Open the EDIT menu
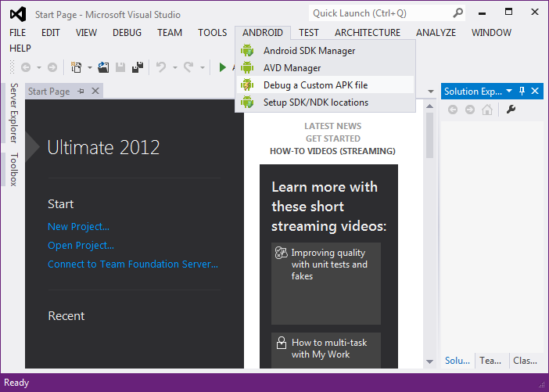The image size is (549, 392). point(50,33)
